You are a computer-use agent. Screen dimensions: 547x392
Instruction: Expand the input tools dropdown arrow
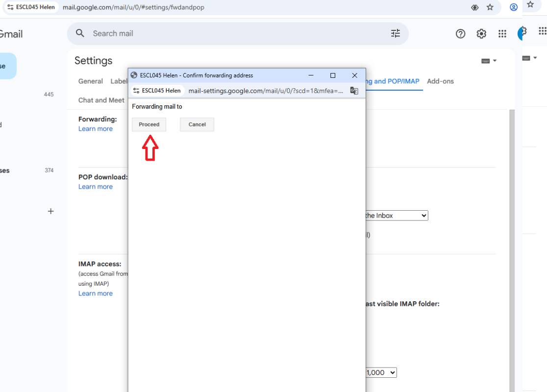click(495, 61)
